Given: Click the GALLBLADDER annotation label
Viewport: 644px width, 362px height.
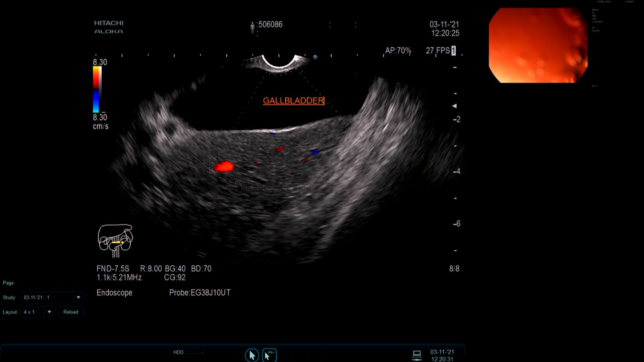Looking at the screenshot, I should [x=293, y=100].
